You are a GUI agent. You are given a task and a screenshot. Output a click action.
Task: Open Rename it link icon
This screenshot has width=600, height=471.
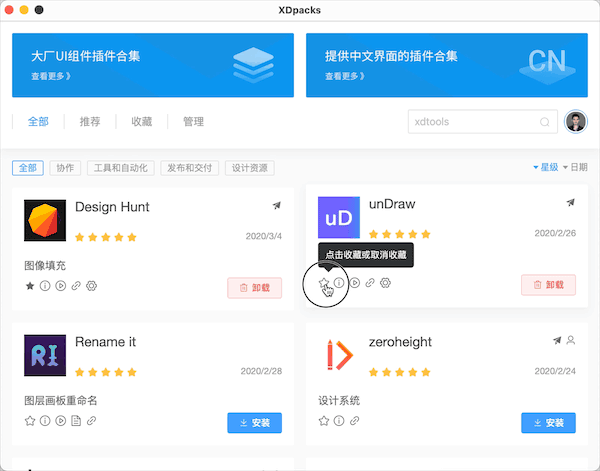(91, 421)
